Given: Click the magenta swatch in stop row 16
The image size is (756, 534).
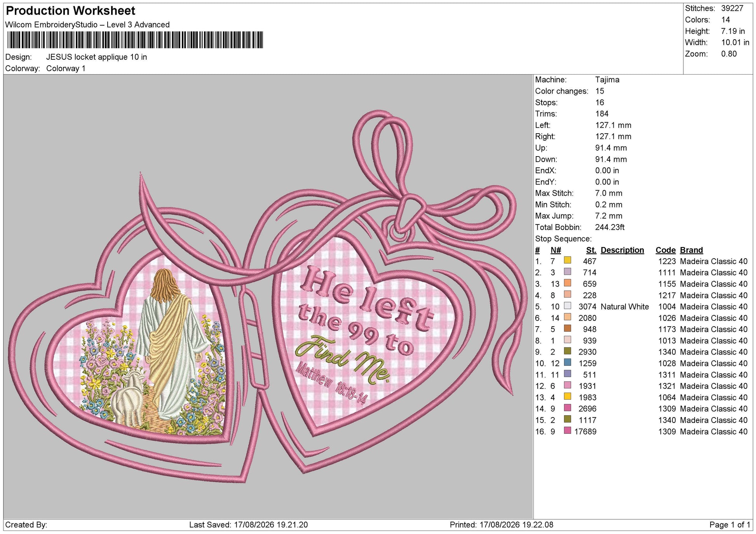Looking at the screenshot, I should coord(568,431).
